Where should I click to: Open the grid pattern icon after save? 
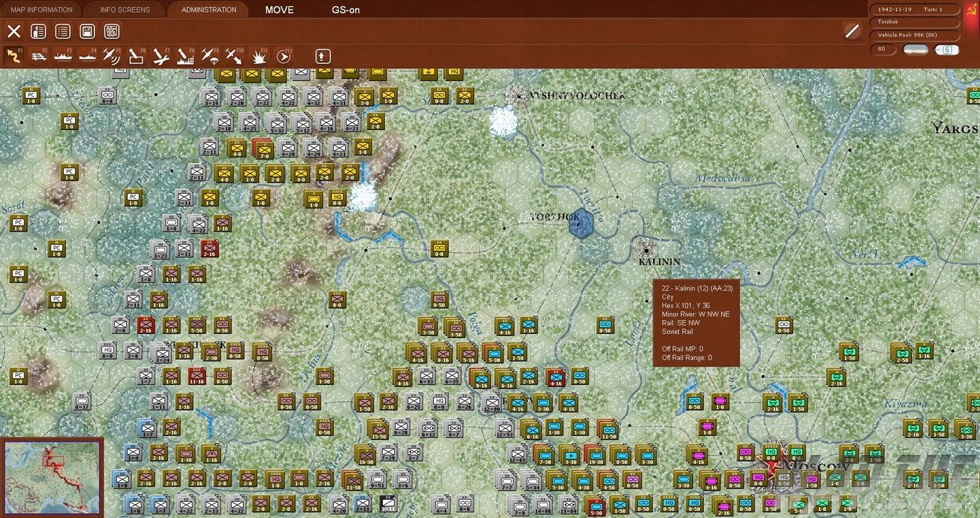click(x=111, y=31)
